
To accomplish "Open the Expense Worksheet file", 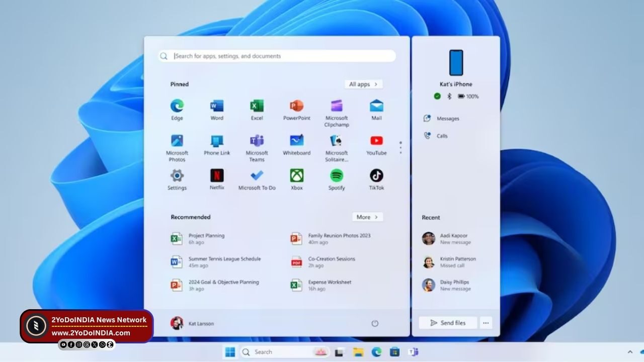I will pos(320,285).
